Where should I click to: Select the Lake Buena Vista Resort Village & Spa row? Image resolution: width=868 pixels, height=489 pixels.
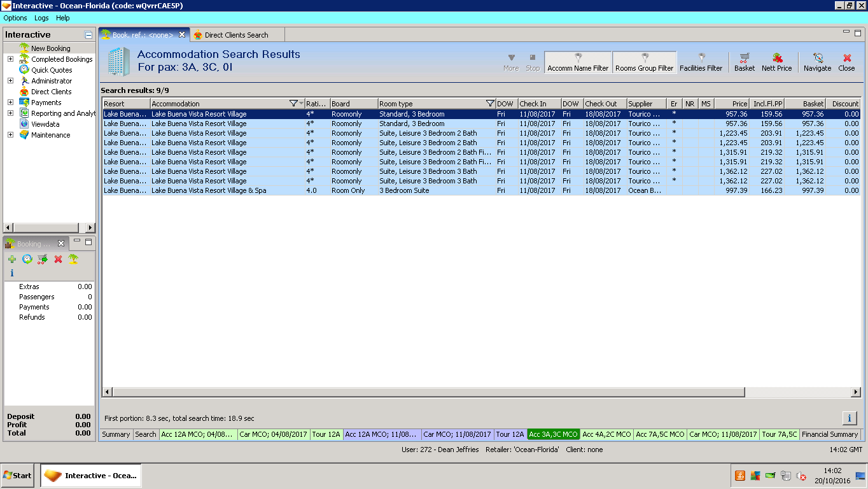coord(481,190)
